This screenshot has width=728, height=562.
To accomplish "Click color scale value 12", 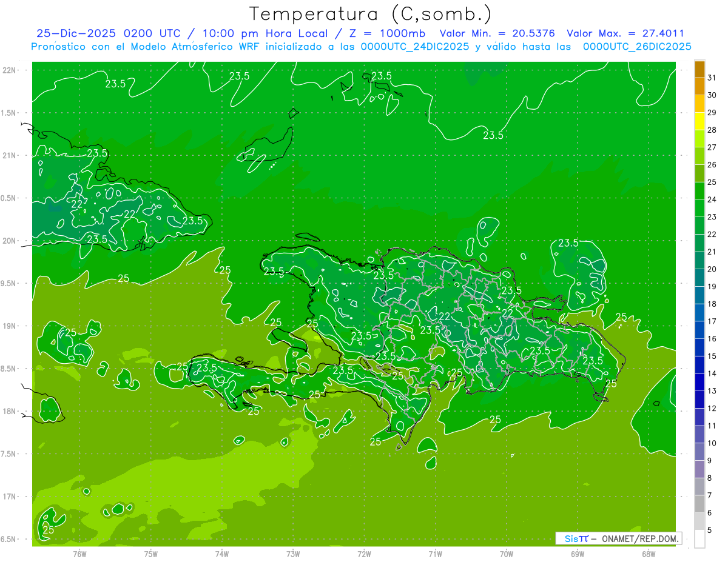I will [x=712, y=409].
